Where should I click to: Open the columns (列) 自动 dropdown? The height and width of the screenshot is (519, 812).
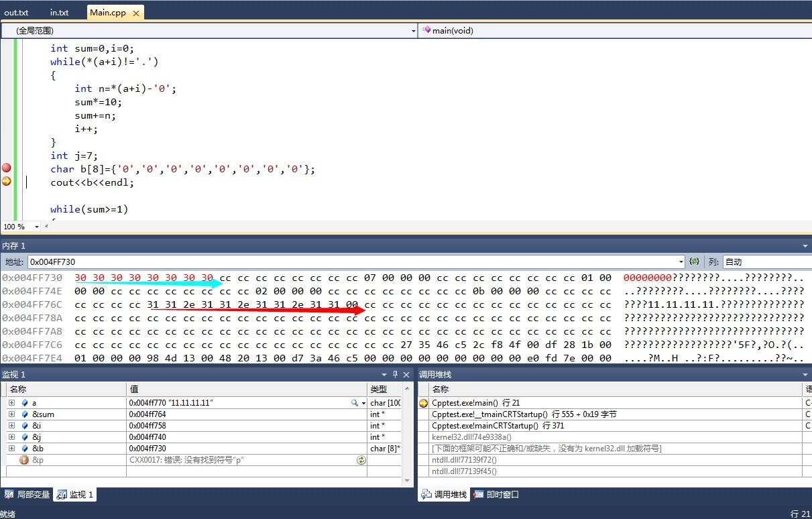click(766, 262)
